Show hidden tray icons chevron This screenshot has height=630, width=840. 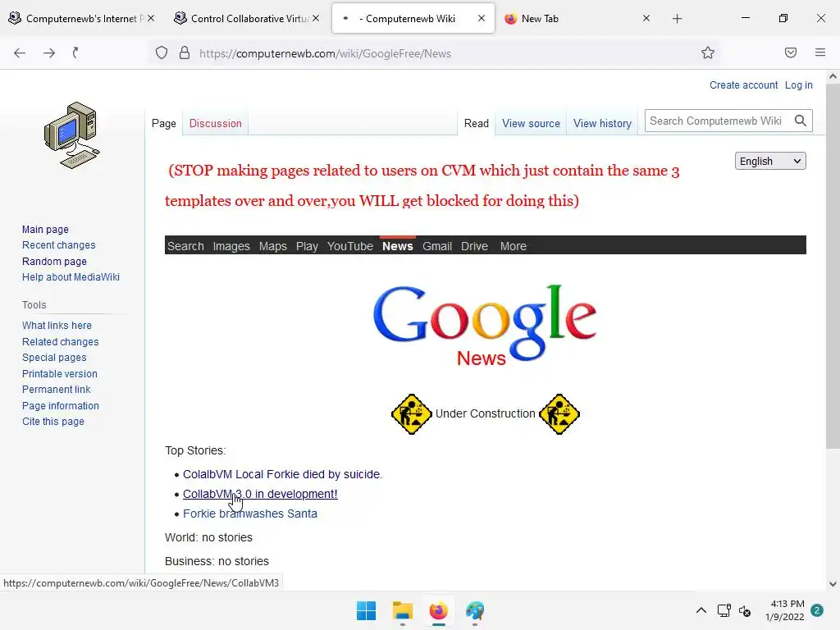(701, 610)
